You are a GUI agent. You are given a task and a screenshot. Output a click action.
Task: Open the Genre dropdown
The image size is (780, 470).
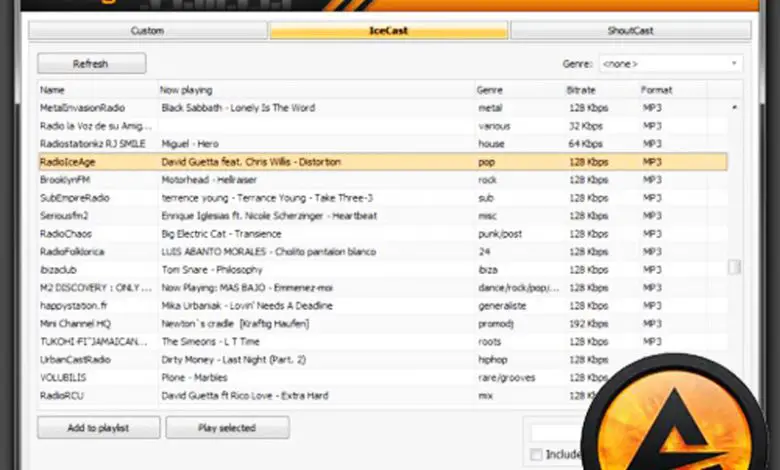coord(671,64)
